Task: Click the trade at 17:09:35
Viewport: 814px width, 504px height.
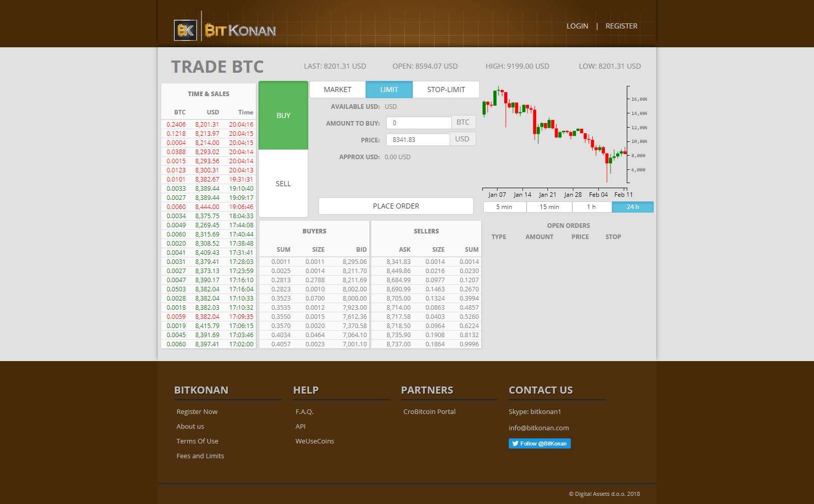Action: click(x=209, y=317)
